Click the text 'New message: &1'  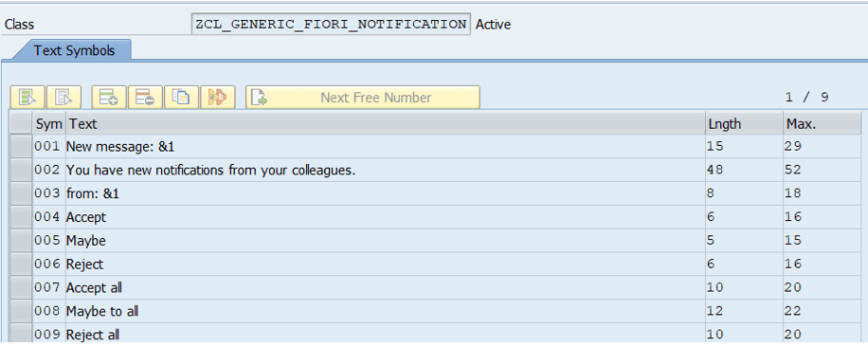pyautogui.click(x=120, y=147)
